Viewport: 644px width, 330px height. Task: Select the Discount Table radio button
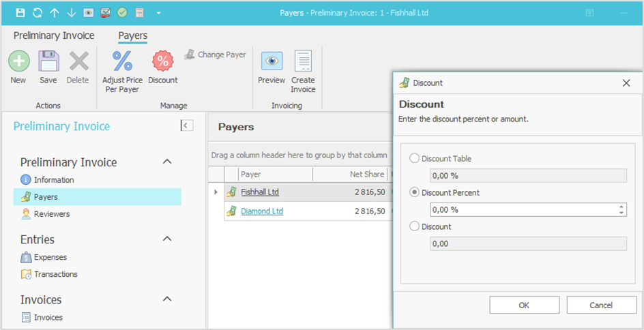pos(414,159)
